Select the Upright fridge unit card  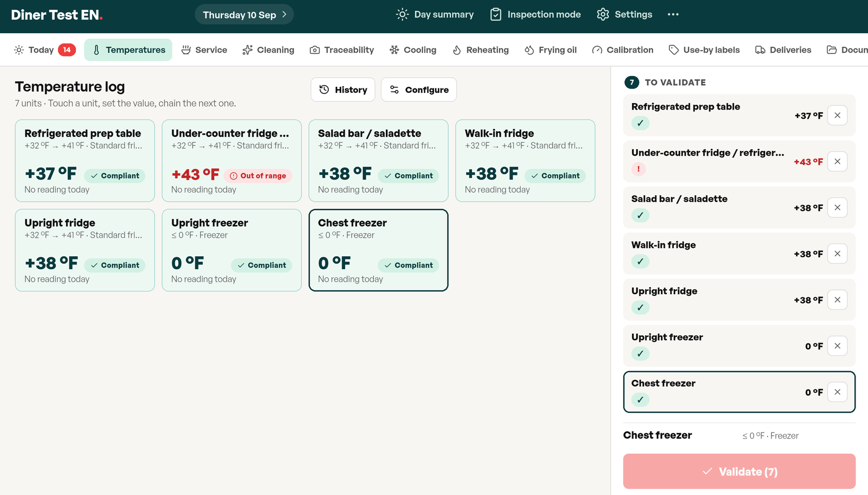[x=85, y=250]
